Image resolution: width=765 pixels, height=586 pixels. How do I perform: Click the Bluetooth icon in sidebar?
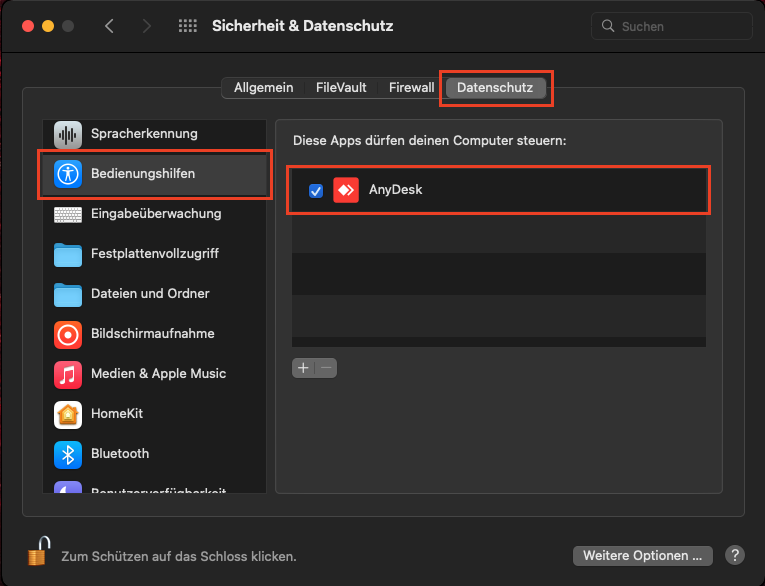coord(68,454)
